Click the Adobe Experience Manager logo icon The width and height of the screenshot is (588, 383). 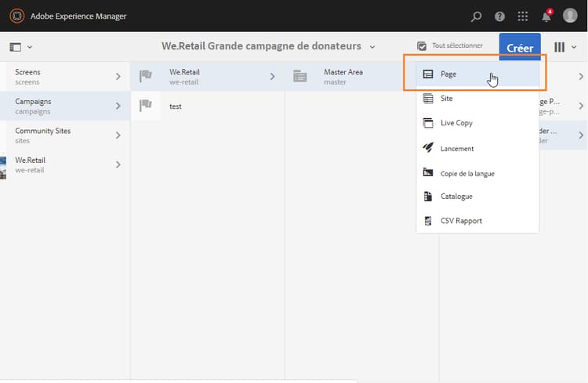pyautogui.click(x=16, y=16)
